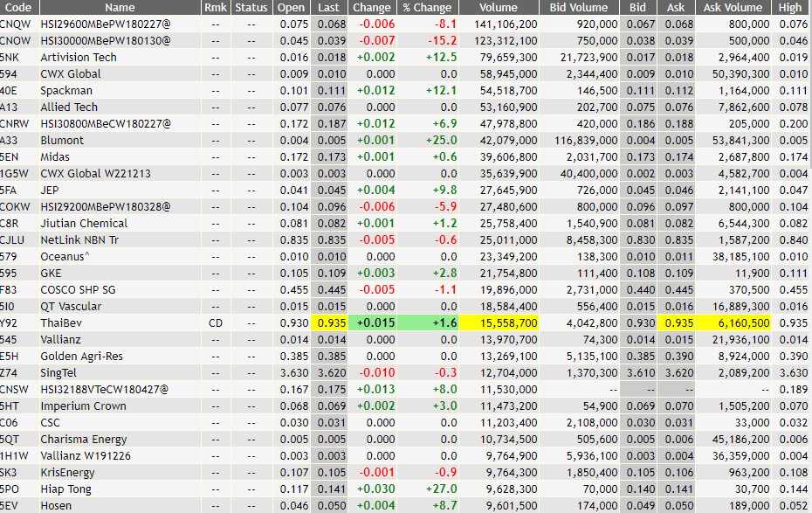Click Blumont bid volume 116,839,000
812x513 pixels.
pos(586,140)
